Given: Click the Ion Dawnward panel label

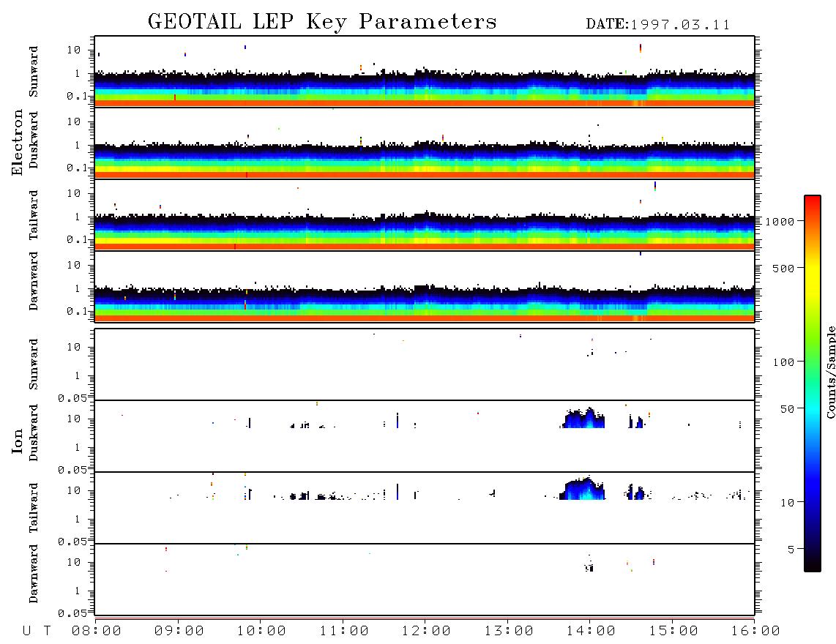Looking at the screenshot, I should (34, 574).
